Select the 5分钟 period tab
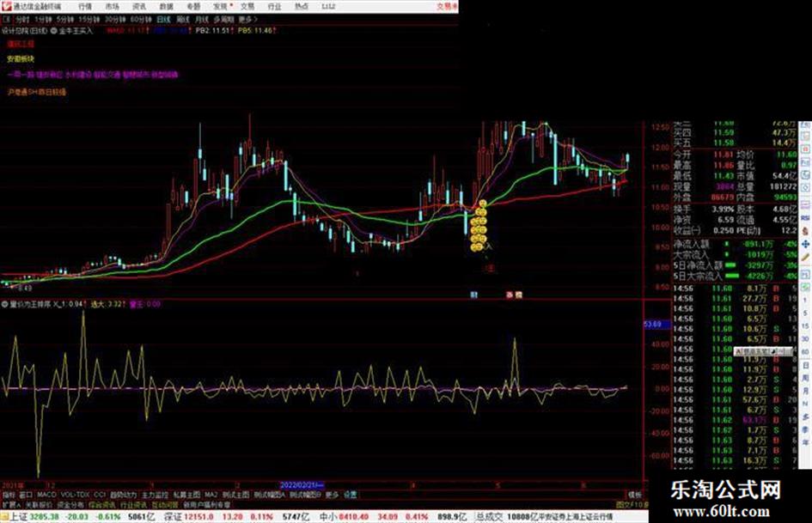The image size is (812, 523). [65, 19]
